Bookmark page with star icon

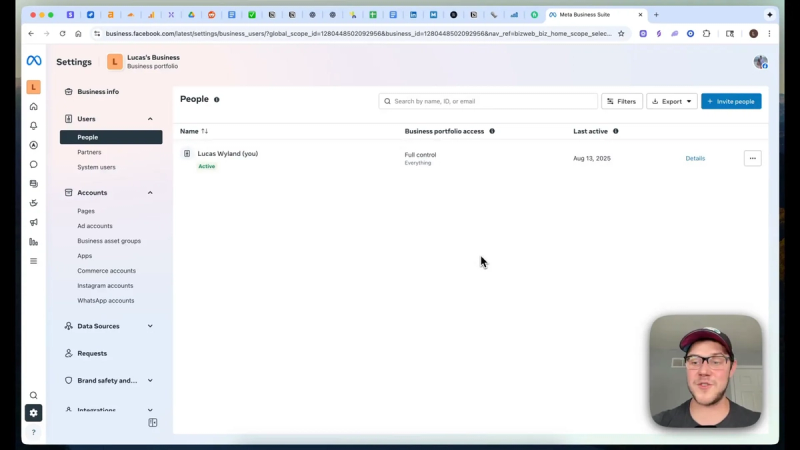point(621,34)
